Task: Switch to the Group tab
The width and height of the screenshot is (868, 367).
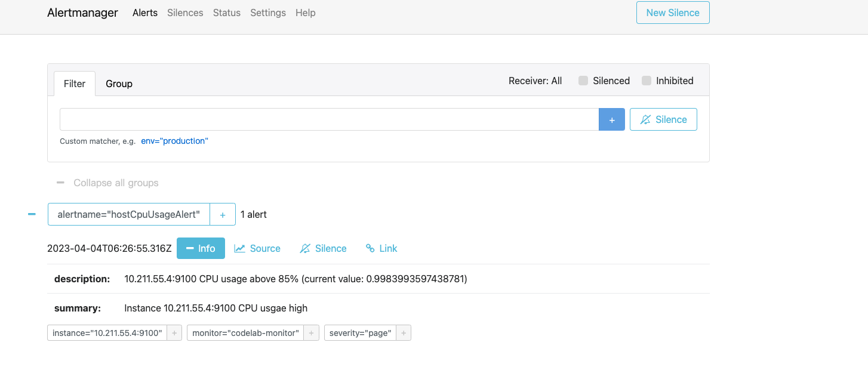Action: (119, 84)
